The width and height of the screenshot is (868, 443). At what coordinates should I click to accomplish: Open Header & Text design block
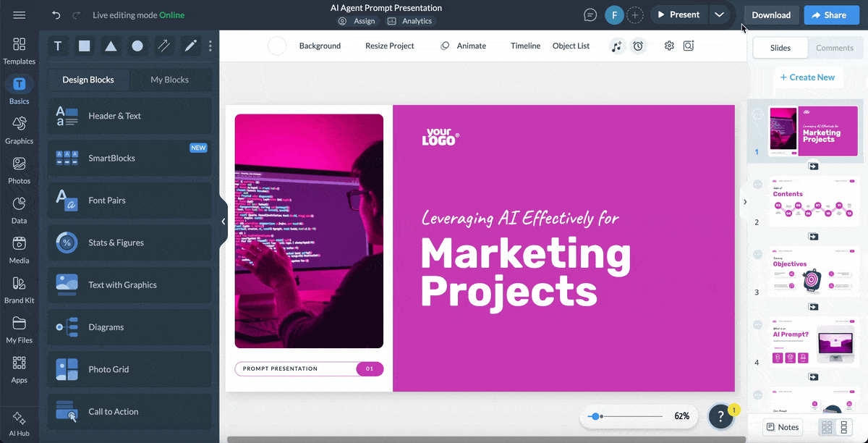point(130,116)
